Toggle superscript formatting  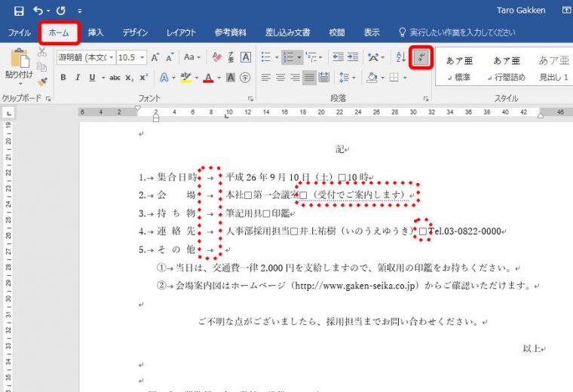tap(143, 78)
